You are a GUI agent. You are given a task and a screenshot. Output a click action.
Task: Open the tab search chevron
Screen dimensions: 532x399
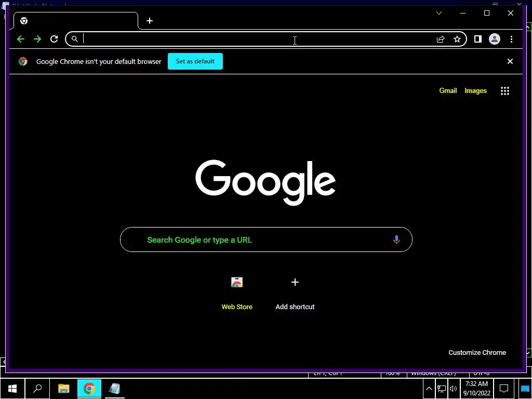pyautogui.click(x=439, y=13)
